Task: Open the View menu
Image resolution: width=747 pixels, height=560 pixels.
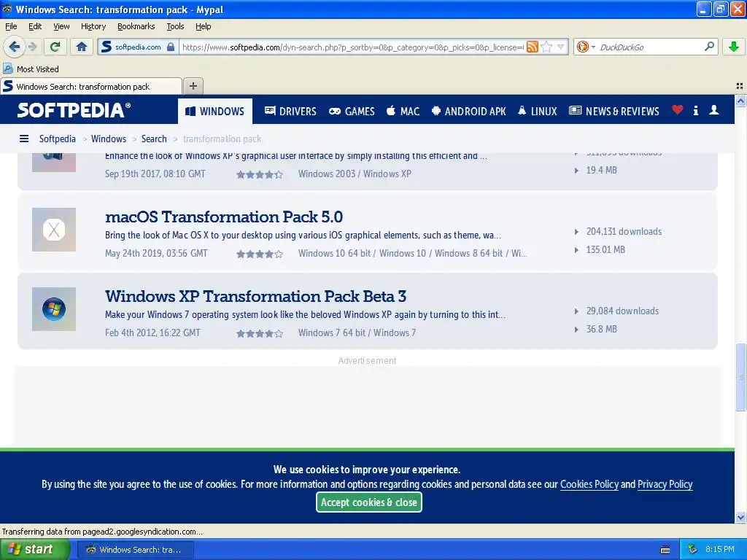Action: click(x=61, y=26)
